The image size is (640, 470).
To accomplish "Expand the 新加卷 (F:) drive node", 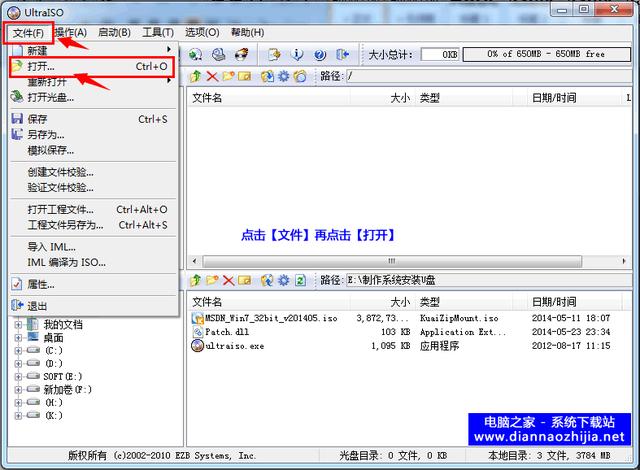I will pyautogui.click(x=18, y=390).
